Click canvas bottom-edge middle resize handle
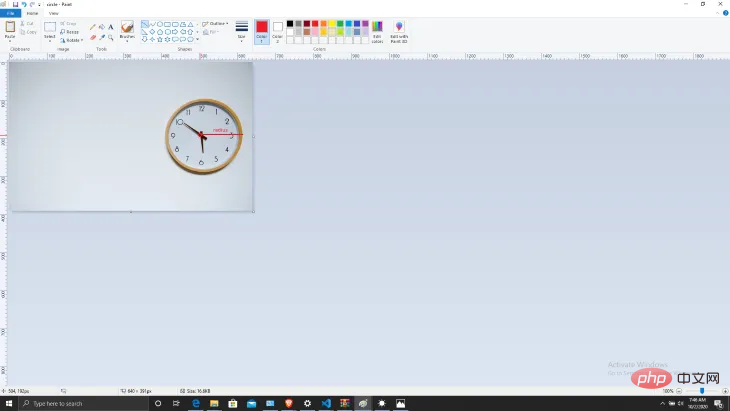Image resolution: width=730 pixels, height=411 pixels. point(131,211)
